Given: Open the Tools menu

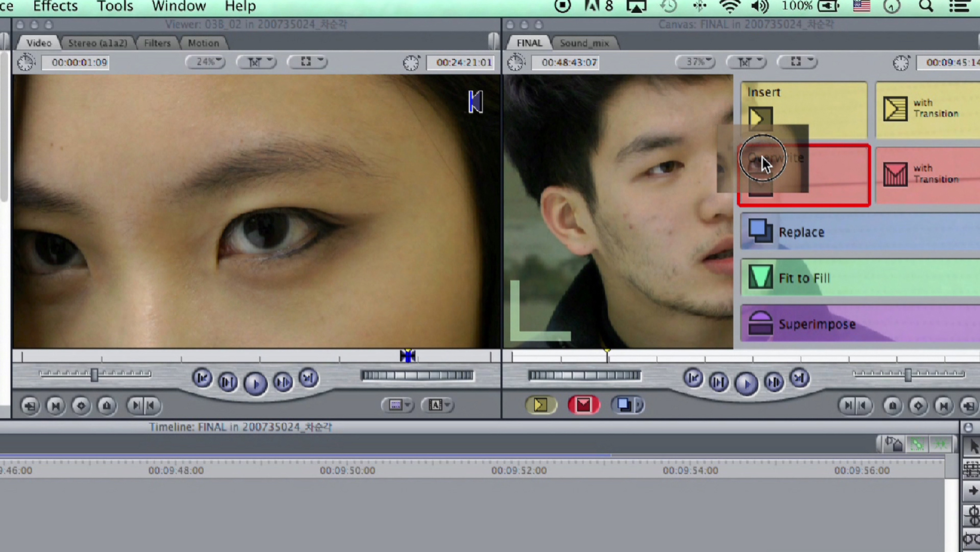Looking at the screenshot, I should point(115,6).
